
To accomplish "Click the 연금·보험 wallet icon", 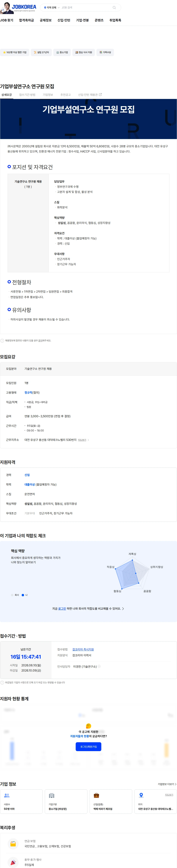I will [x=13, y=843].
